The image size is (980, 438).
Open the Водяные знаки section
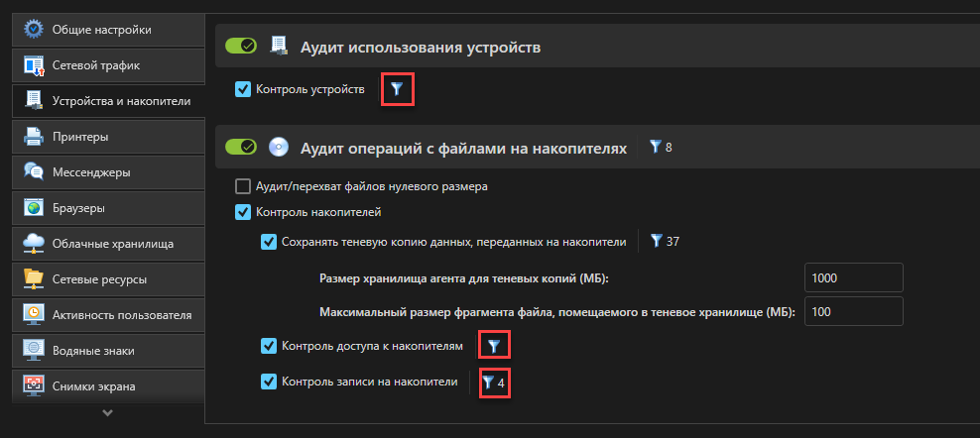coord(109,350)
